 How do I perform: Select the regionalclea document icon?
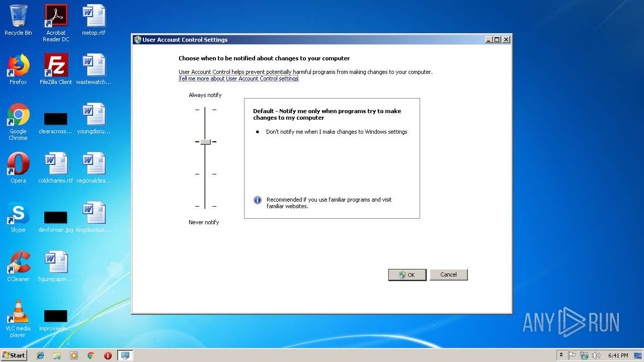(x=94, y=168)
